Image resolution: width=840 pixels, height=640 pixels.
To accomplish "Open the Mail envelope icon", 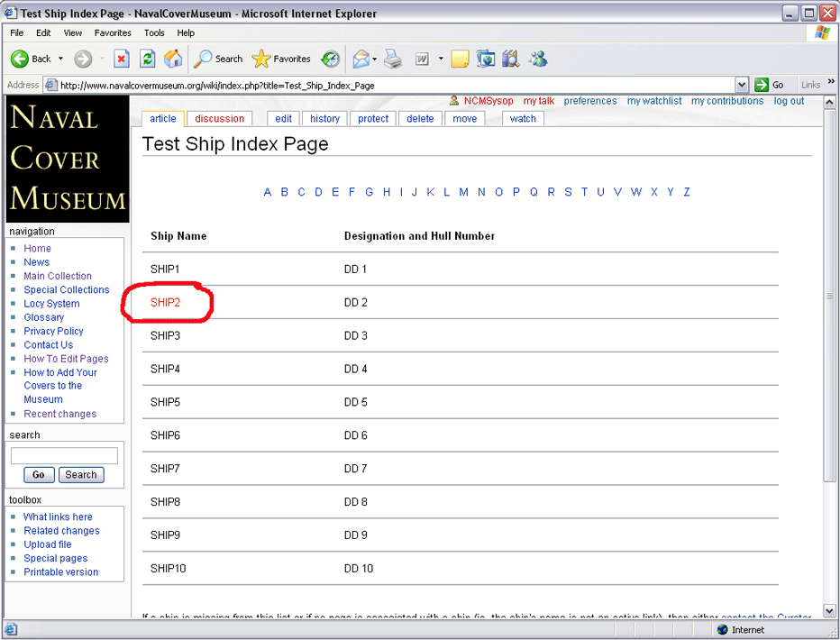I will tap(361, 59).
